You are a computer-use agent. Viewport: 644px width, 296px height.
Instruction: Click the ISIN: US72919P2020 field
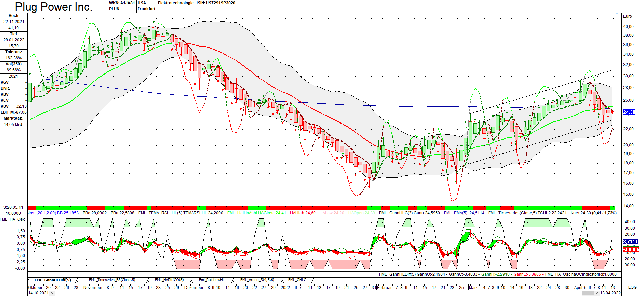pos(216,3)
